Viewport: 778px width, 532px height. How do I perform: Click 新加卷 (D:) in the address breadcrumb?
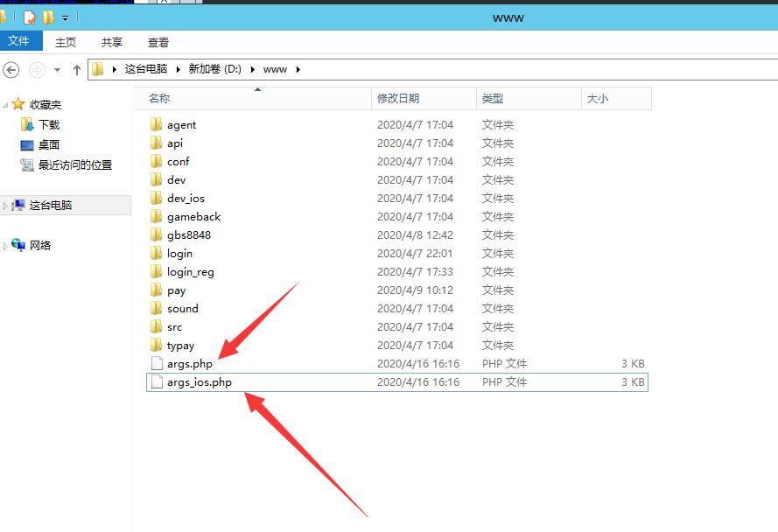pos(214,69)
